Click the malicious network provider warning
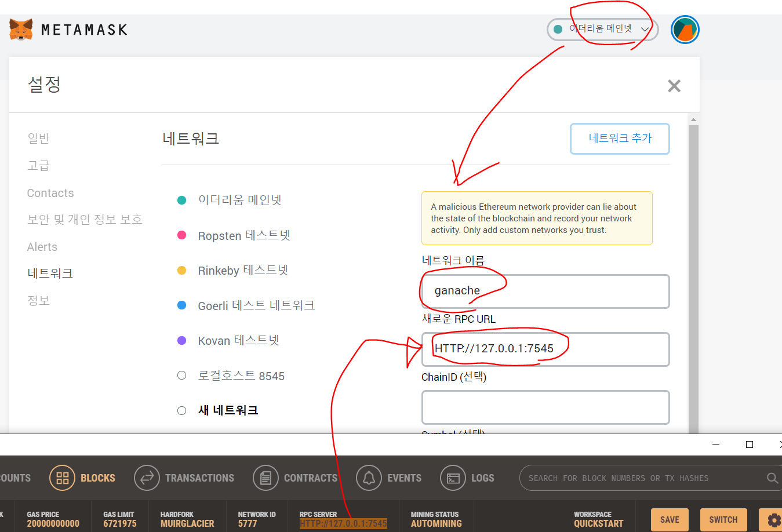 pyautogui.click(x=537, y=218)
